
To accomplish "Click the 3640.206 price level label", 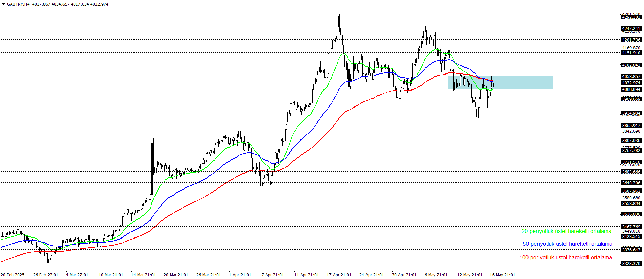I will pos(631,183).
